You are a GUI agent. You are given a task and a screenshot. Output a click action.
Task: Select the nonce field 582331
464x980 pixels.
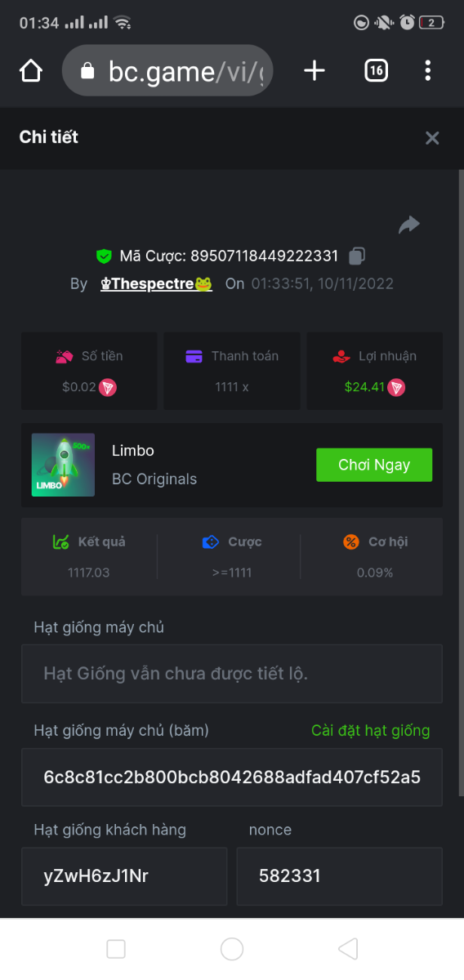click(339, 876)
